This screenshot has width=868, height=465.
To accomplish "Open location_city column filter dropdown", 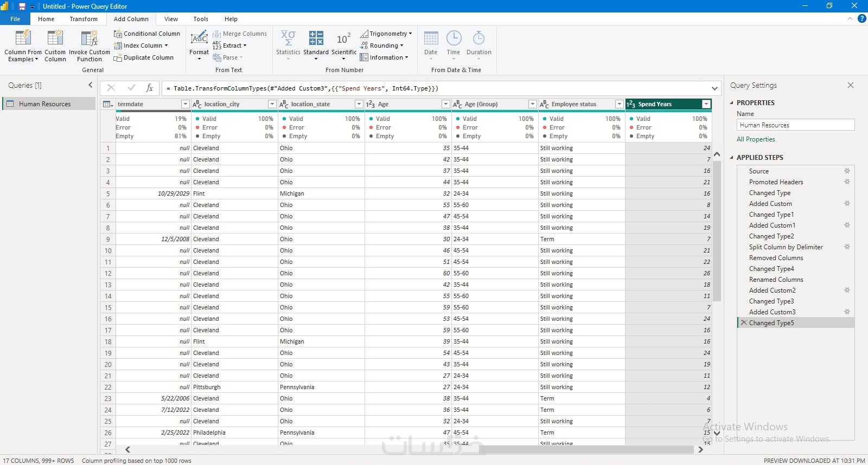I will pos(272,104).
